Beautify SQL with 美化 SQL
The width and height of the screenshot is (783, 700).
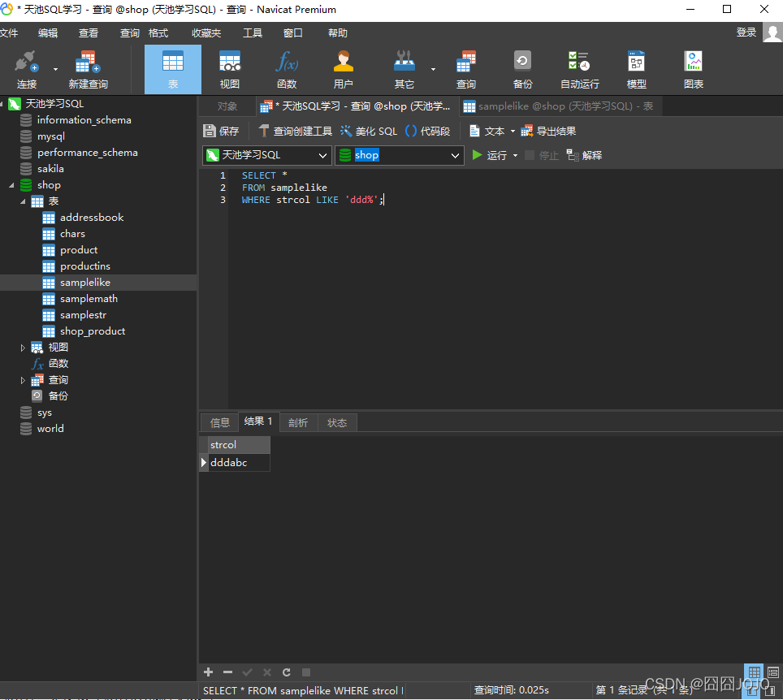pos(369,131)
